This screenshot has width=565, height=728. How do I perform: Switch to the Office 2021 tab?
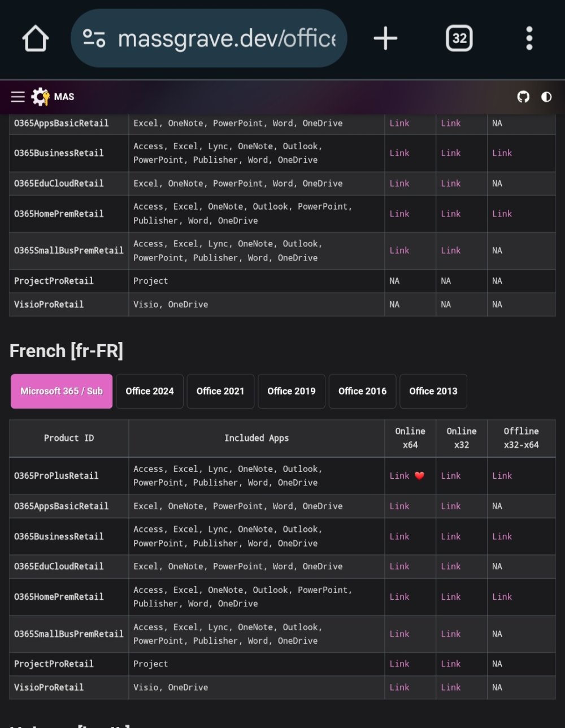[x=220, y=391]
